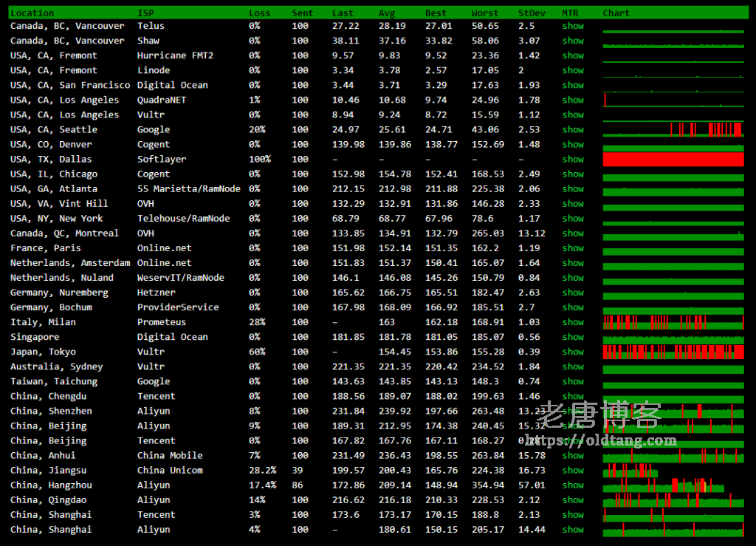This screenshot has height=546, width=756.
Task: Show MTR for Nuremberg Hetzner
Action: [x=573, y=293]
